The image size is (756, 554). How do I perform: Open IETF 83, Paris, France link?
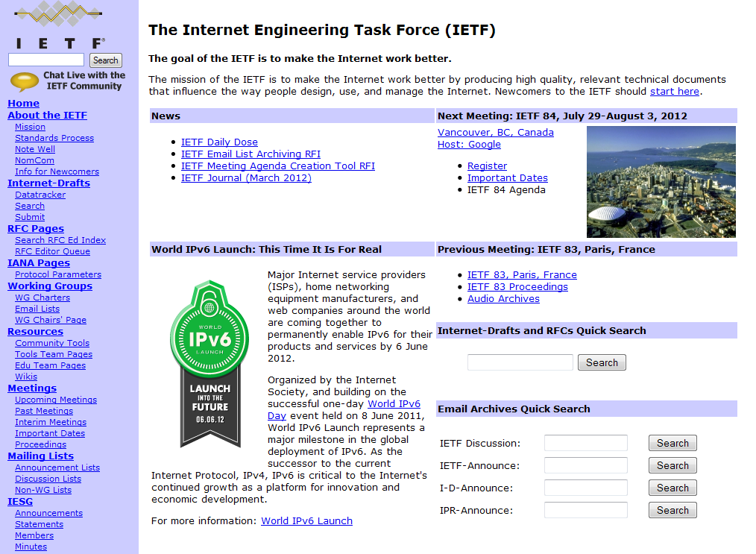tap(522, 275)
